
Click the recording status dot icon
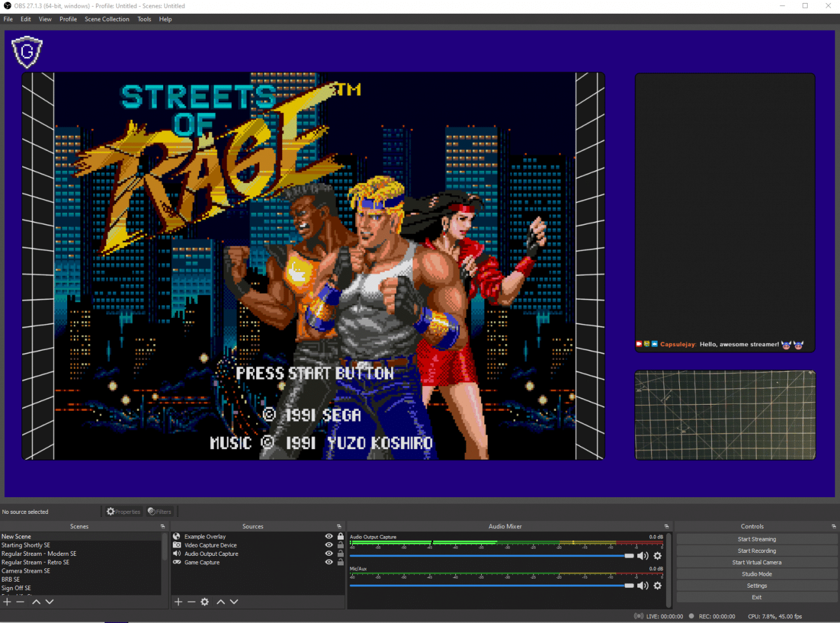point(692,616)
